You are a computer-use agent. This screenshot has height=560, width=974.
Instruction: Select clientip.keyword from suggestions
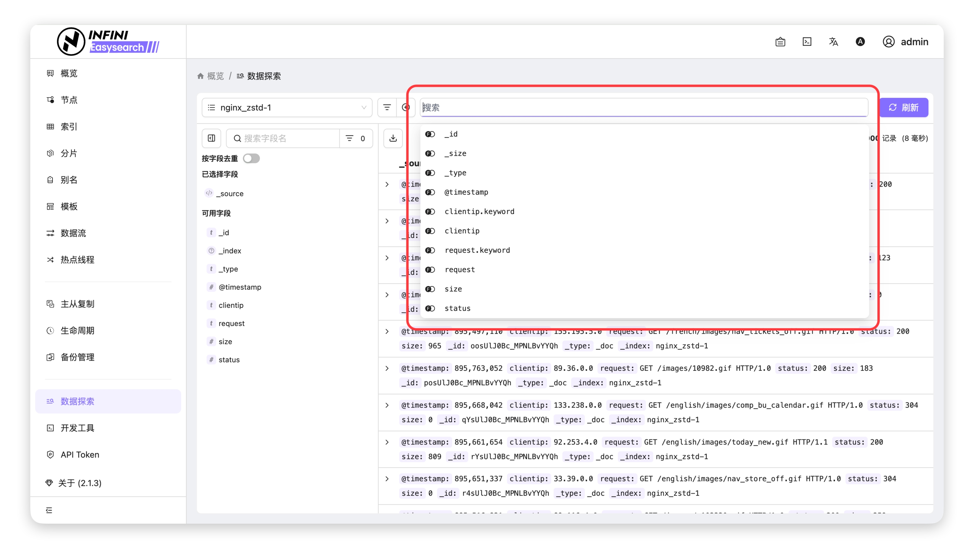coord(479,212)
